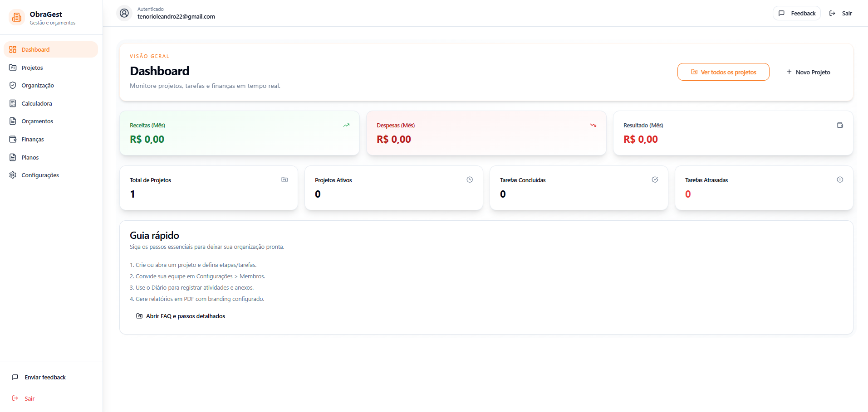Click the Dashboard grid icon in sidebar
Screen dimensions: 868x412
coord(13,49)
